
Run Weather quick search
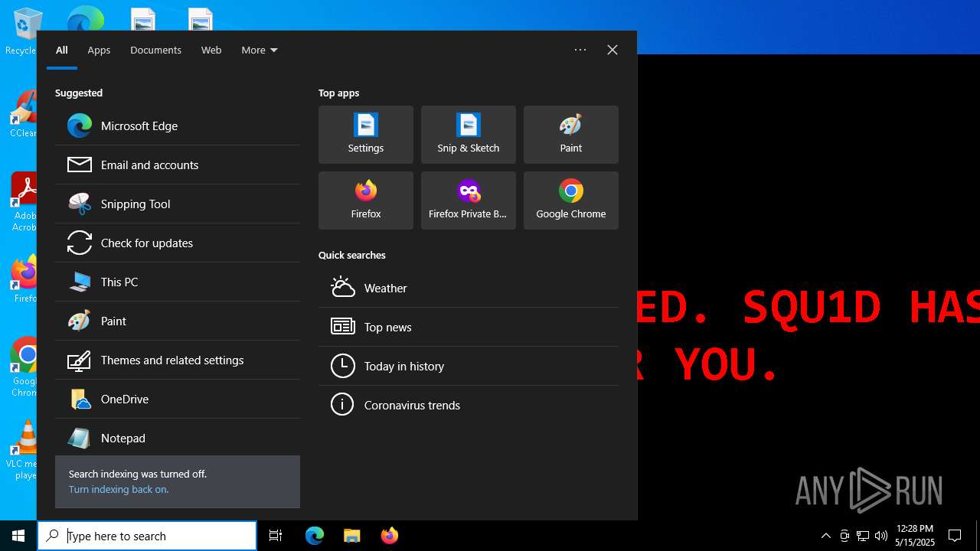[x=469, y=288]
